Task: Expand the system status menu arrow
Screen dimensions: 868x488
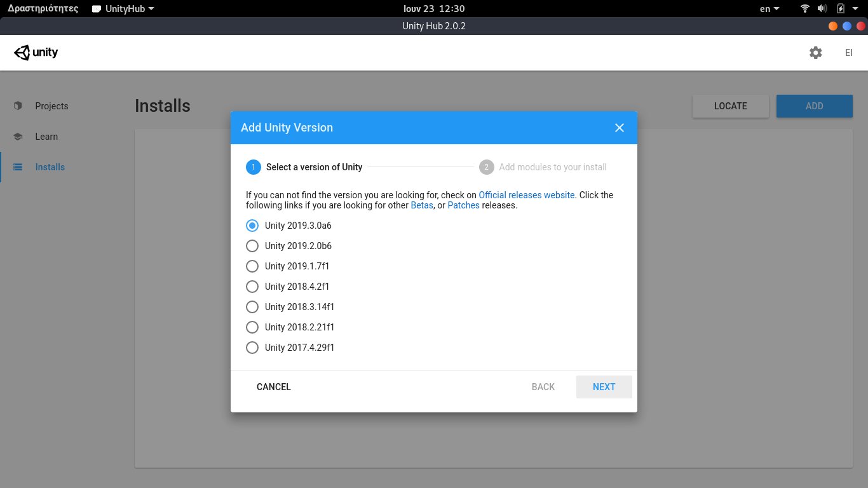Action: click(x=856, y=9)
